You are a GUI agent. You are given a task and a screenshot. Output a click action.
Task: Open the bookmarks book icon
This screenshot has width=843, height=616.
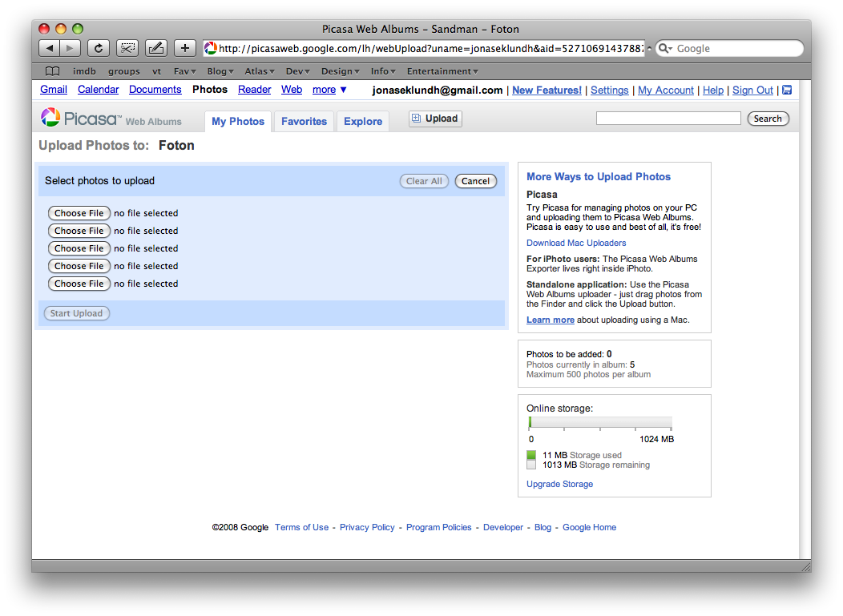[52, 71]
